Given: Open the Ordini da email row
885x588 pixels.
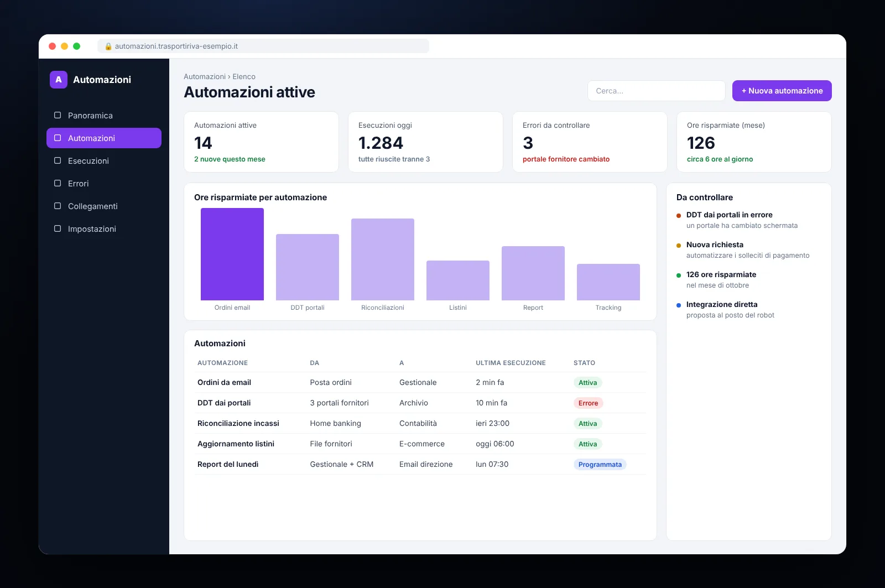Looking at the screenshot, I should pos(420,382).
